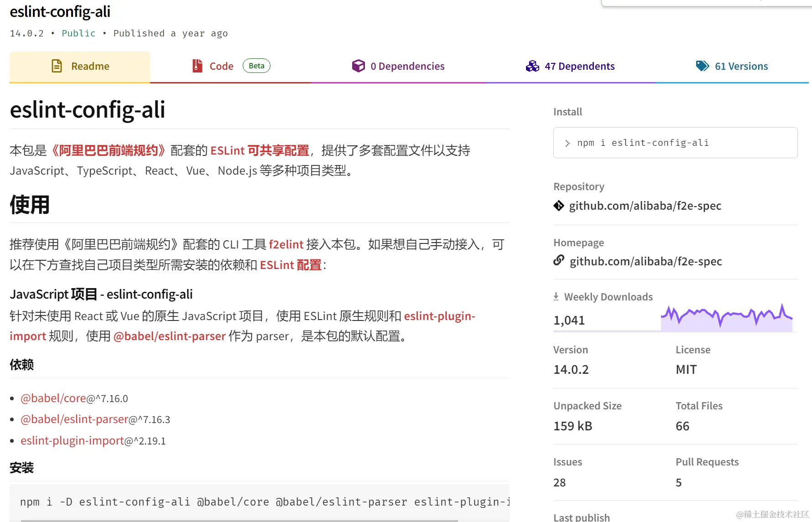Click the weekly downloads number 1,041
The height and width of the screenshot is (522, 812).
pos(569,320)
